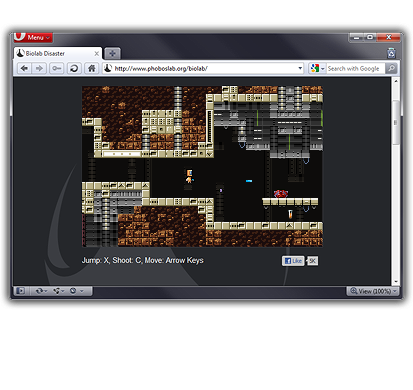
Task: Go forward with the Forward arrow
Action: 39,68
